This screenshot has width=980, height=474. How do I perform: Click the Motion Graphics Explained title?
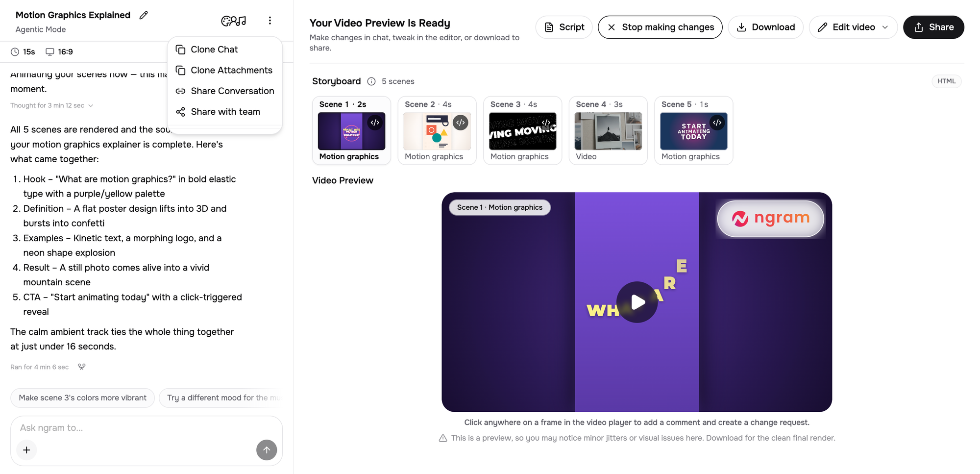[73, 15]
